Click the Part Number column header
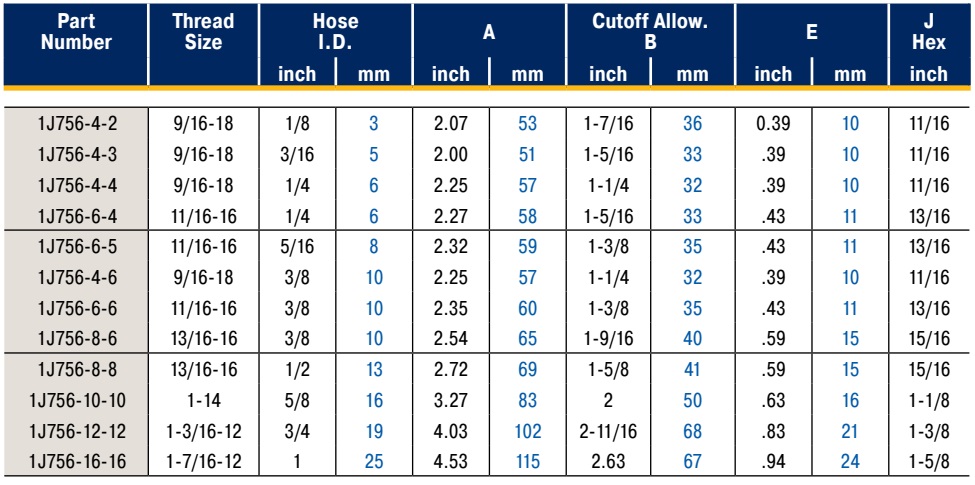975x485 pixels. click(76, 32)
